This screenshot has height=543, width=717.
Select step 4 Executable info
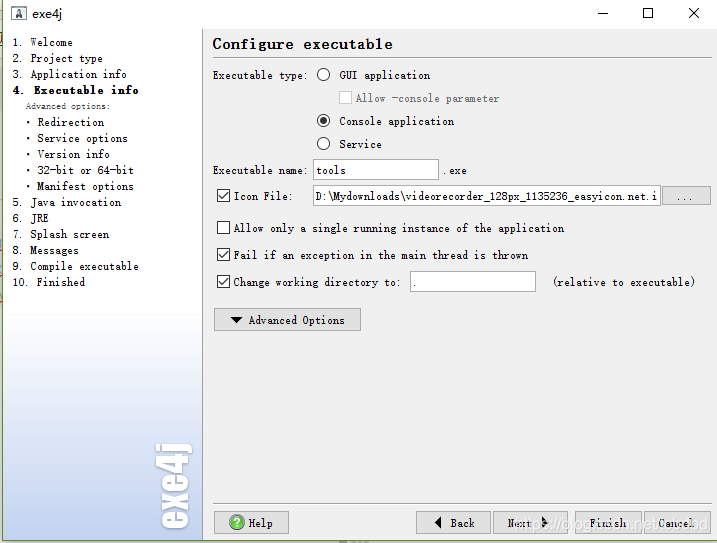[x=75, y=90]
